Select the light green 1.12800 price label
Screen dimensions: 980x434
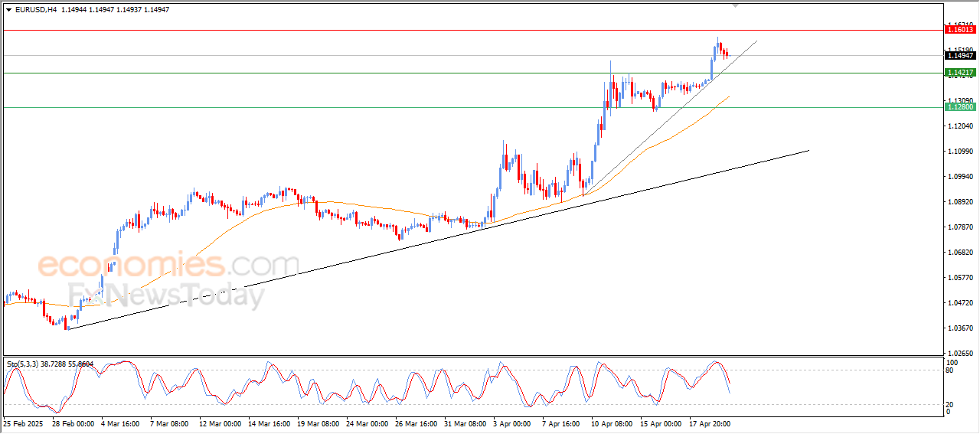click(960, 106)
